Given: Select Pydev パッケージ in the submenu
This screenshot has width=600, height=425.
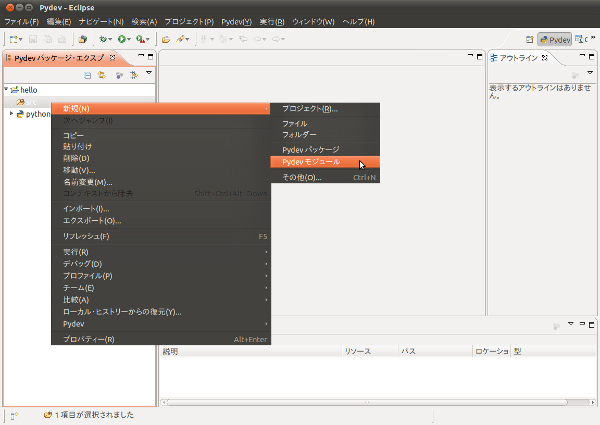Looking at the screenshot, I should pyautogui.click(x=325, y=150).
